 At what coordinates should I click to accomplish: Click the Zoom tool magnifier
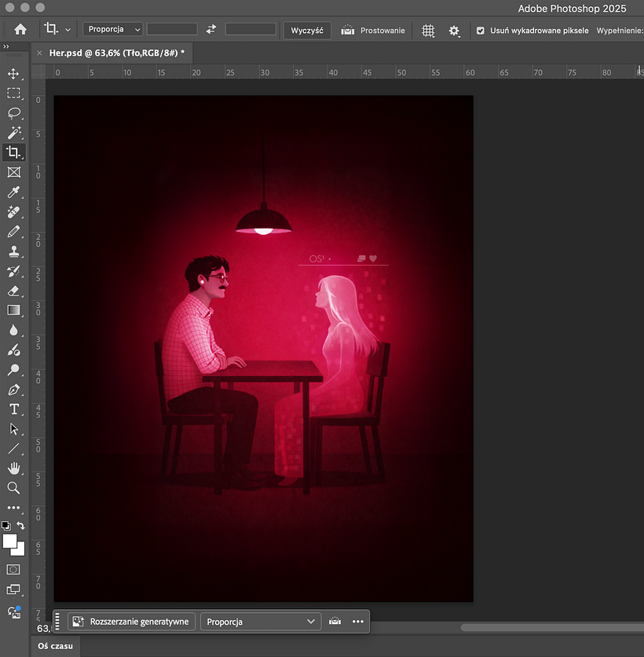coord(13,488)
